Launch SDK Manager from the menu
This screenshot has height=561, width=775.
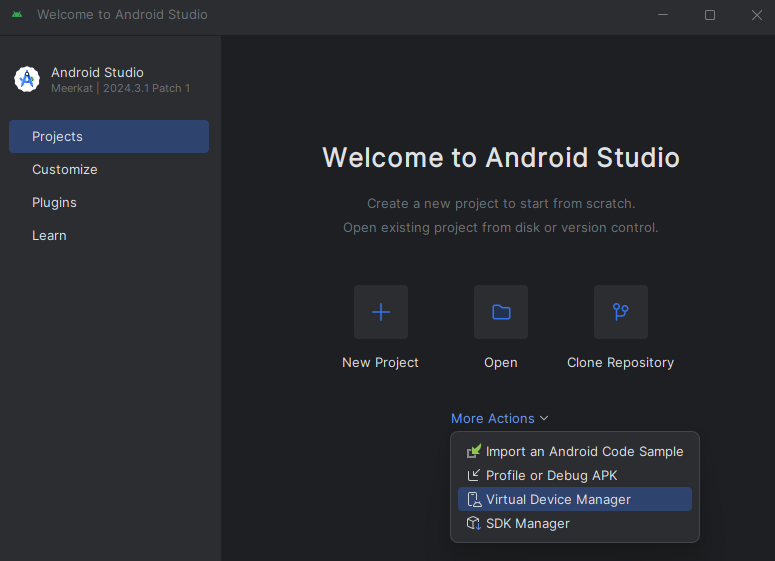point(575,523)
